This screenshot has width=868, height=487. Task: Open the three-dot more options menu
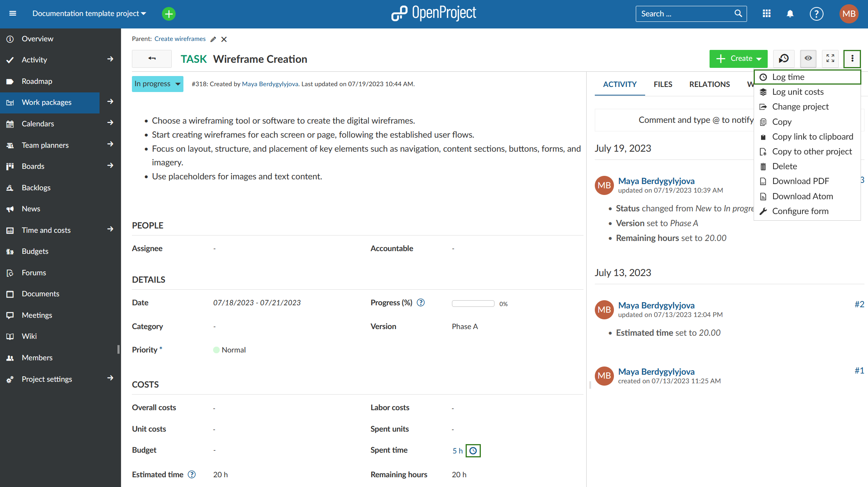853,58
